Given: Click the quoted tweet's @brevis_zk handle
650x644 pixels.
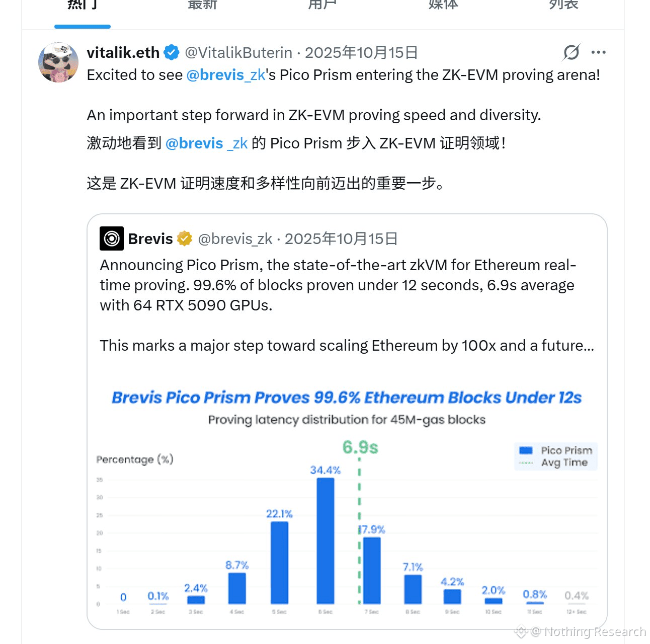Looking at the screenshot, I should [235, 238].
